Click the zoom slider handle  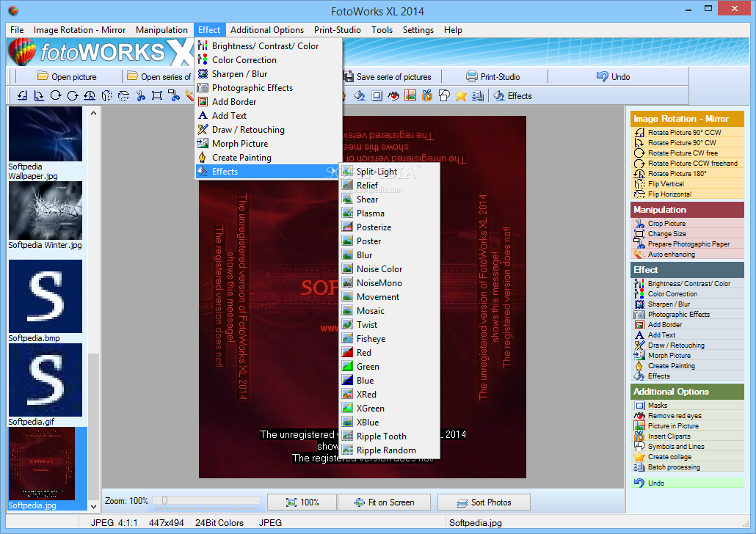(164, 501)
